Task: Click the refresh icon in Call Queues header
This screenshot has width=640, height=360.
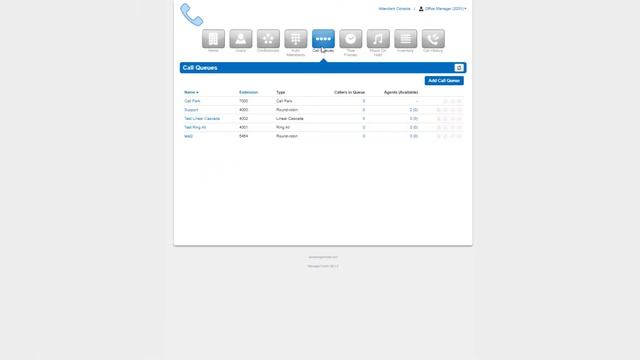Action: coord(459,68)
